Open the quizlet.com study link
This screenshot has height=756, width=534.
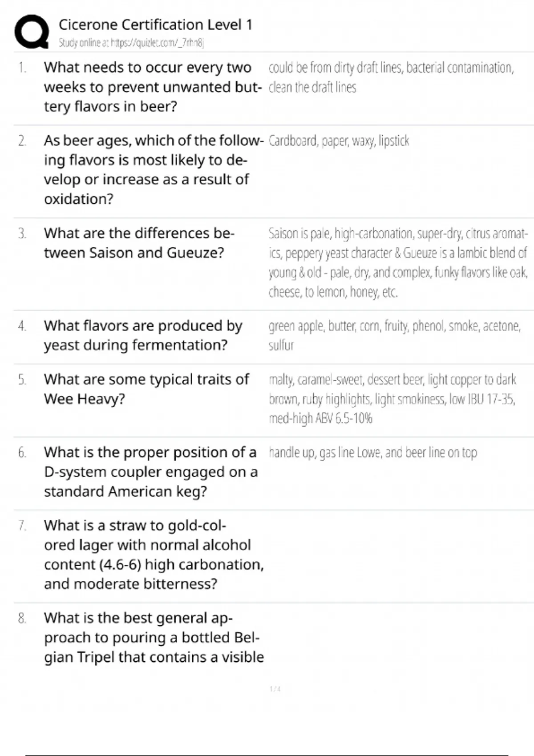131,43
